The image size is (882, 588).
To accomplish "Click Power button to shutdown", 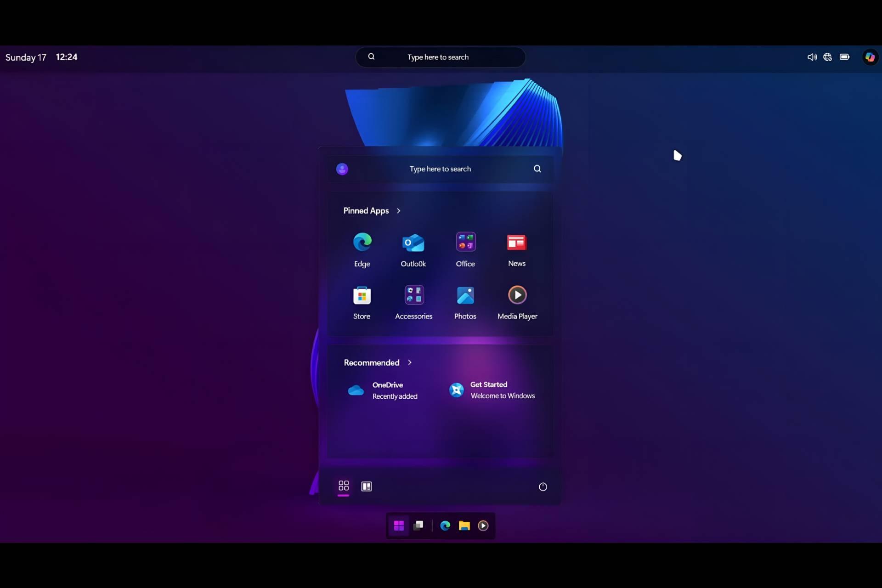I will click(542, 486).
